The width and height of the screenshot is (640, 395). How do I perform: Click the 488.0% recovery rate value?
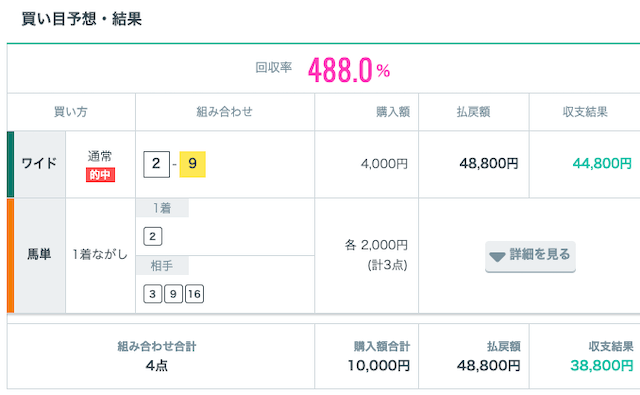[349, 70]
